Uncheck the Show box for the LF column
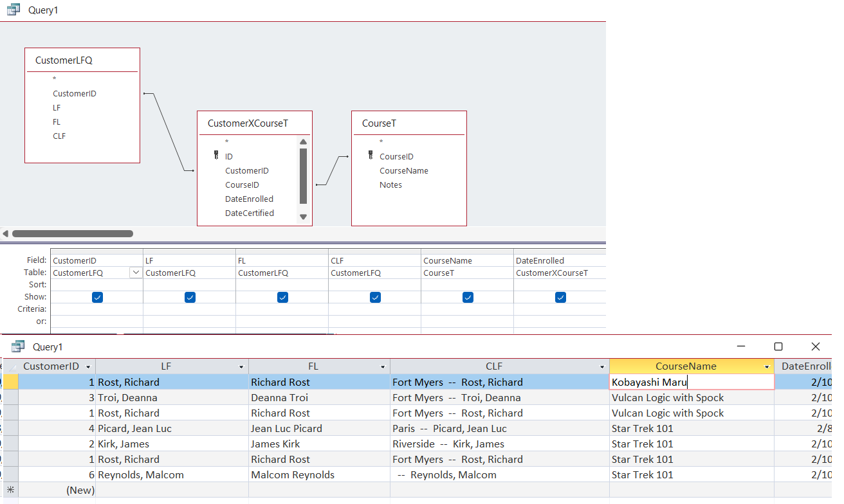844x504 pixels. point(190,297)
